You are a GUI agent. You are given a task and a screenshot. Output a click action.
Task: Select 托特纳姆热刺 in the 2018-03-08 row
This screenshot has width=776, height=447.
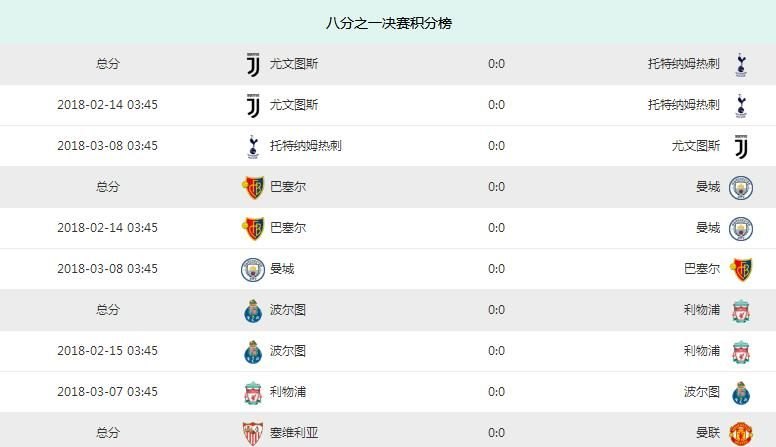tap(306, 146)
